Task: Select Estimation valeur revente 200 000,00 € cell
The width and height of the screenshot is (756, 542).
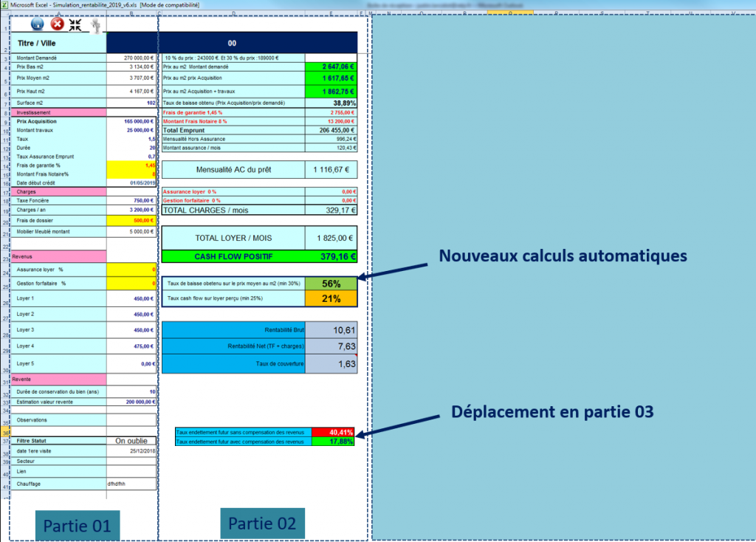Action: 131,402
